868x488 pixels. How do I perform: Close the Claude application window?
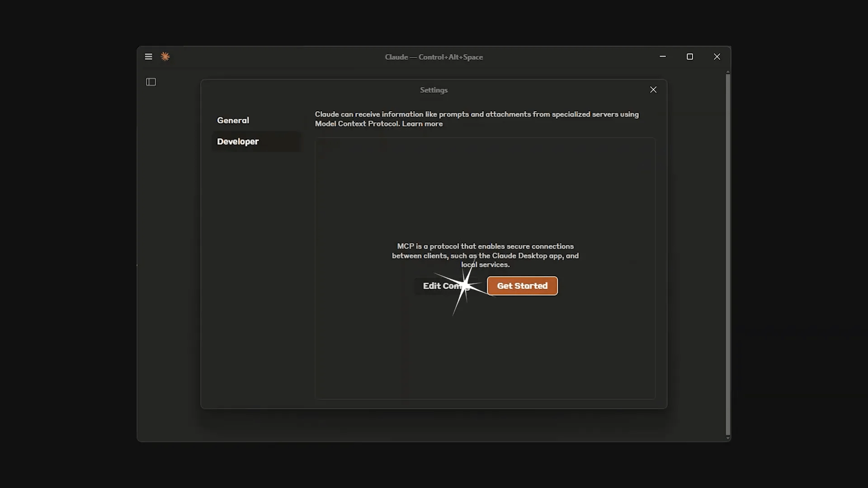click(717, 56)
